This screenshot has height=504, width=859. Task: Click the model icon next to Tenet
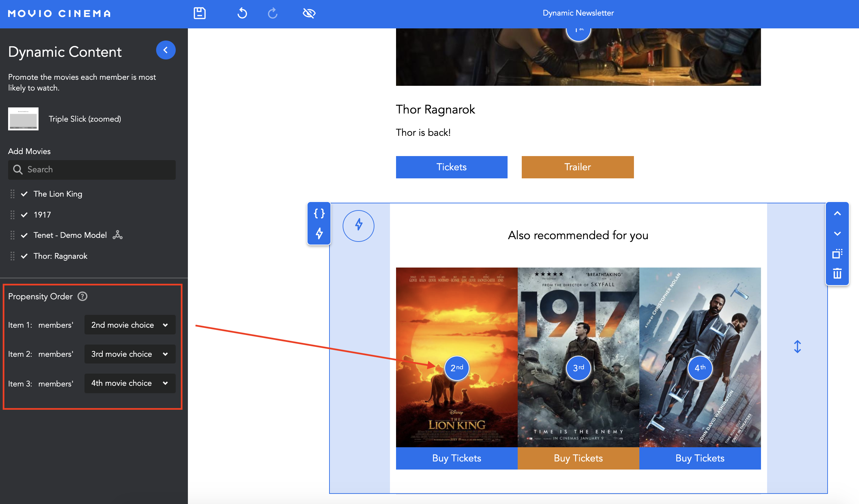118,235
